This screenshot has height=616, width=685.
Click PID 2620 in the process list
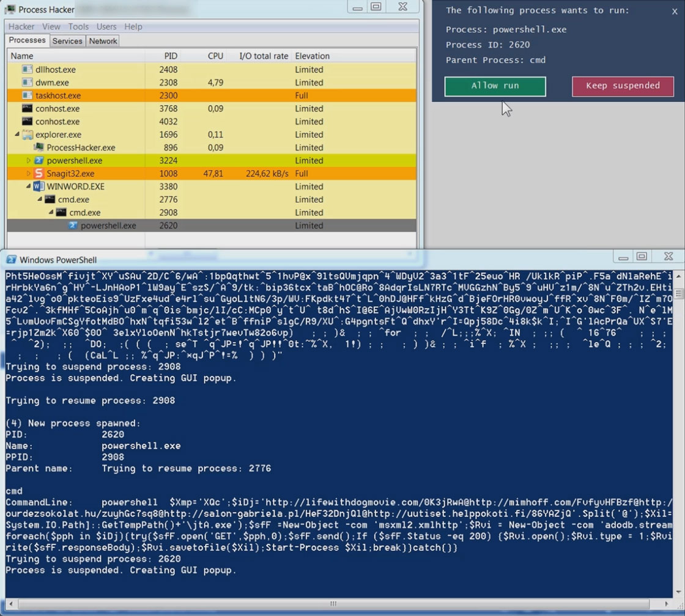pyautogui.click(x=168, y=226)
